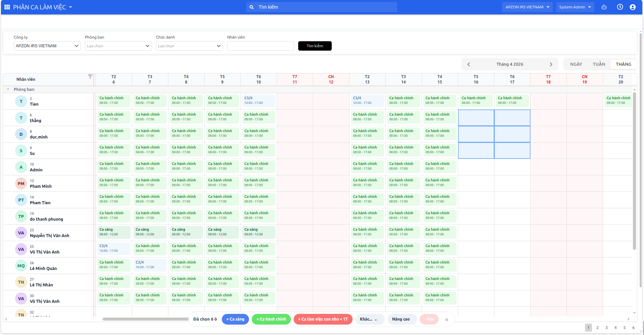Image resolution: width=644 pixels, height=335 pixels.
Task: Click the employee column filter icon
Action: tap(90, 76)
